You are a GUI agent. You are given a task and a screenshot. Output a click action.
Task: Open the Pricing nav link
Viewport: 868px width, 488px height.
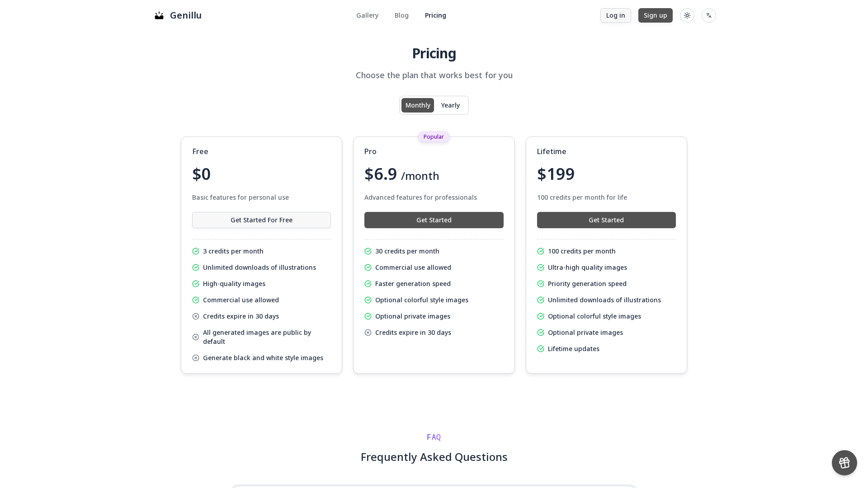[x=435, y=15]
